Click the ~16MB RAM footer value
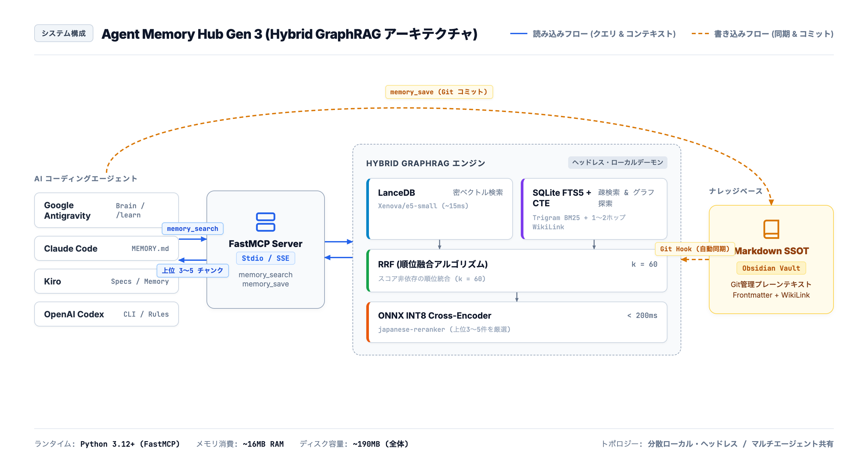The width and height of the screenshot is (868, 473). 263,444
